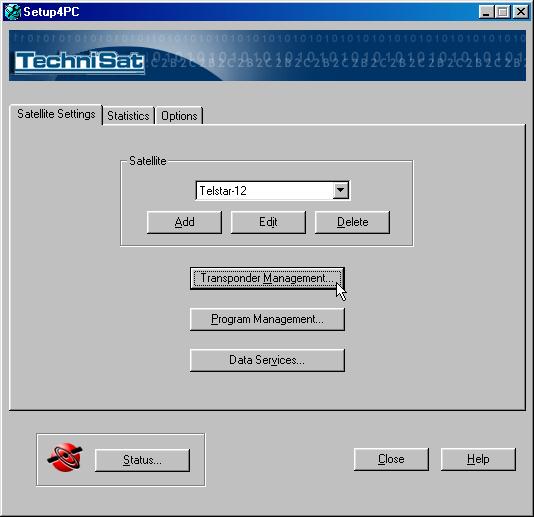Edit the selected satellite
This screenshot has height=517, width=534.
[x=268, y=222]
